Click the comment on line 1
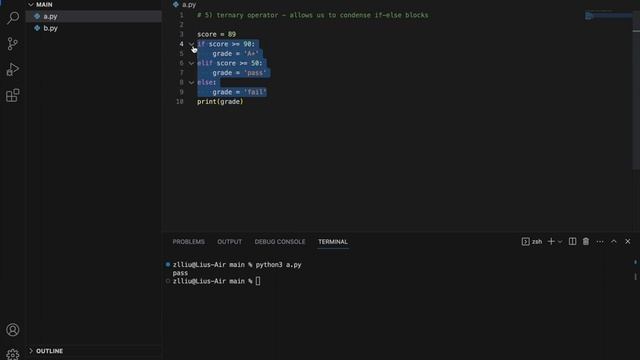Image resolution: width=640 pixels, height=360 pixels. pyautogui.click(x=313, y=15)
